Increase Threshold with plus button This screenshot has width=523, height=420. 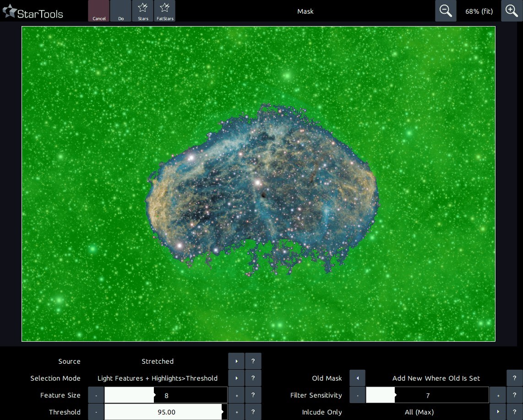236,412
